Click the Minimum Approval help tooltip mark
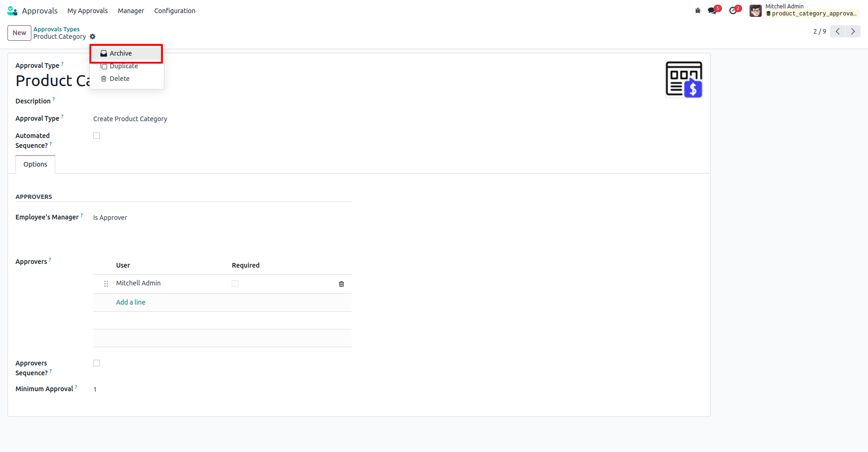Screen dimensions: 868x452 coord(76,387)
